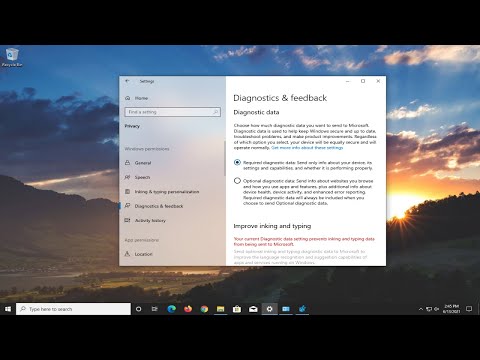Screen dimensions: 480x360
Task: Click the search magnifier in Find a setting
Action: point(216,112)
